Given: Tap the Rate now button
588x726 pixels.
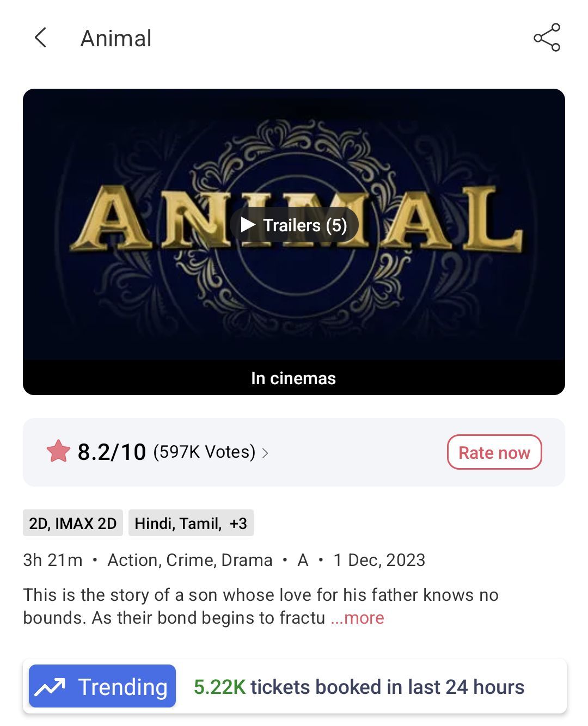Looking at the screenshot, I should [494, 452].
